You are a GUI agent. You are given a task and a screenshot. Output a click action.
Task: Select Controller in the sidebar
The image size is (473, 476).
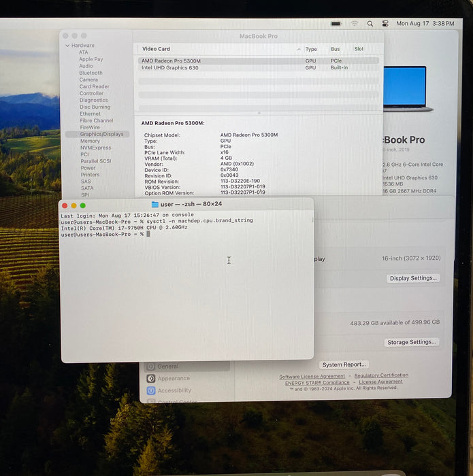pyautogui.click(x=91, y=93)
